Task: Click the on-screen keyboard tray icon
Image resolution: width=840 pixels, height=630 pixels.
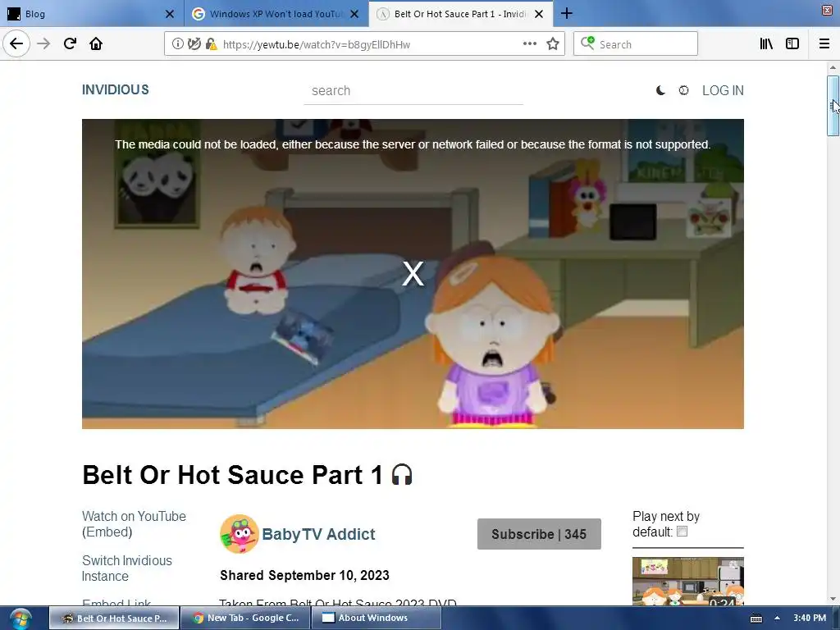Action: [x=756, y=619]
